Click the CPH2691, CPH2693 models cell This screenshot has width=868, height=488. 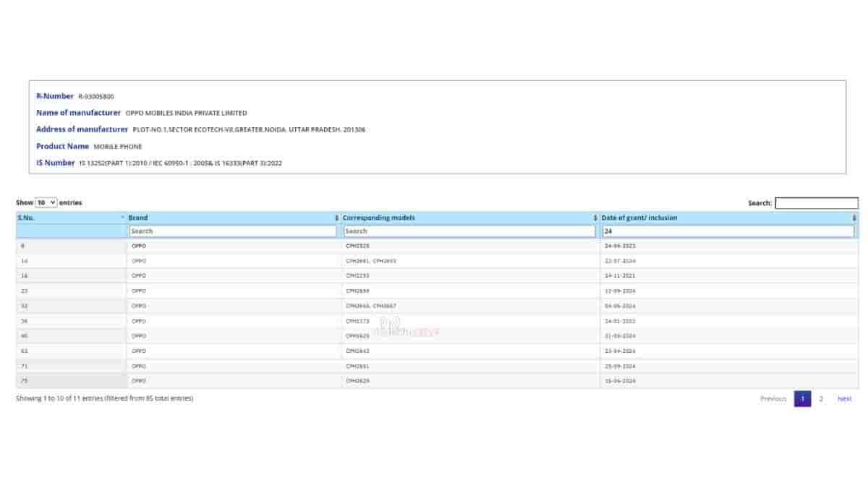(371, 261)
